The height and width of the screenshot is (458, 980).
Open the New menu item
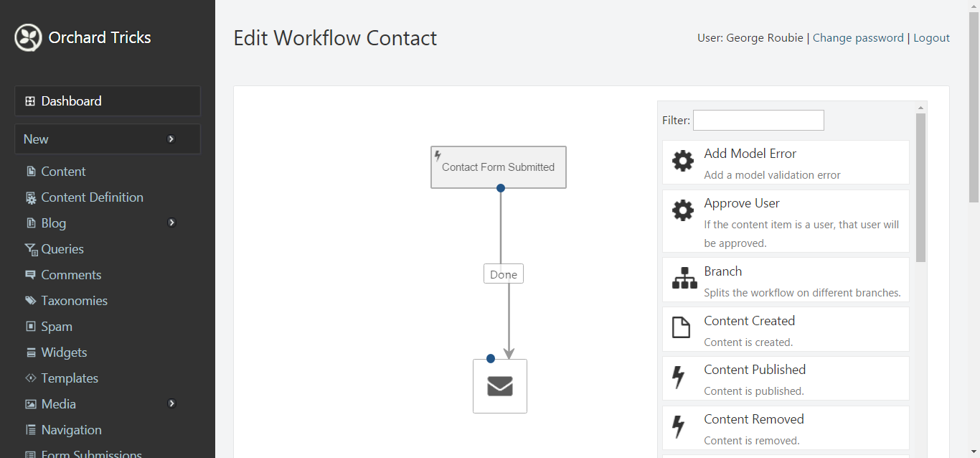click(108, 139)
